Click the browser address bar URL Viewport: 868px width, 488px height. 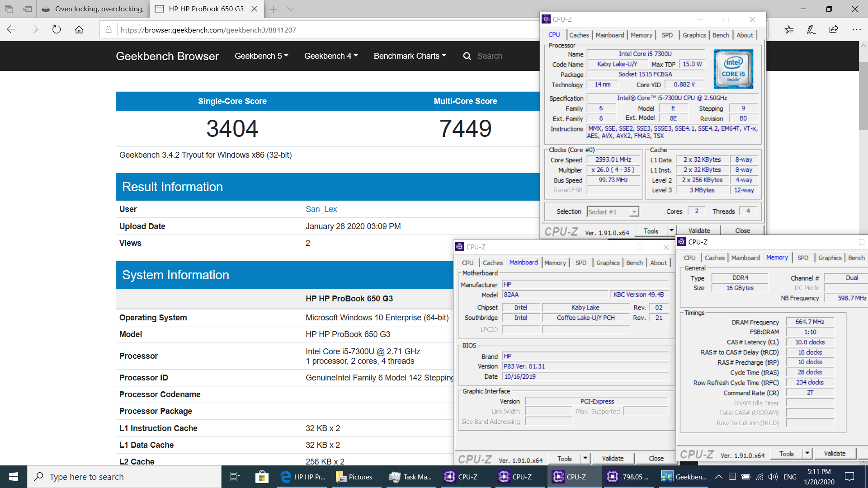pos(208,30)
